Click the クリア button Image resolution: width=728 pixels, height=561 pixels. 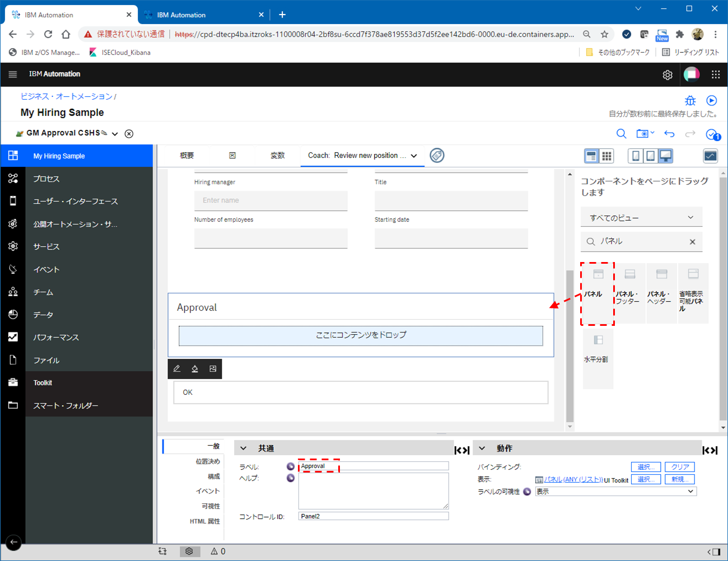(680, 467)
